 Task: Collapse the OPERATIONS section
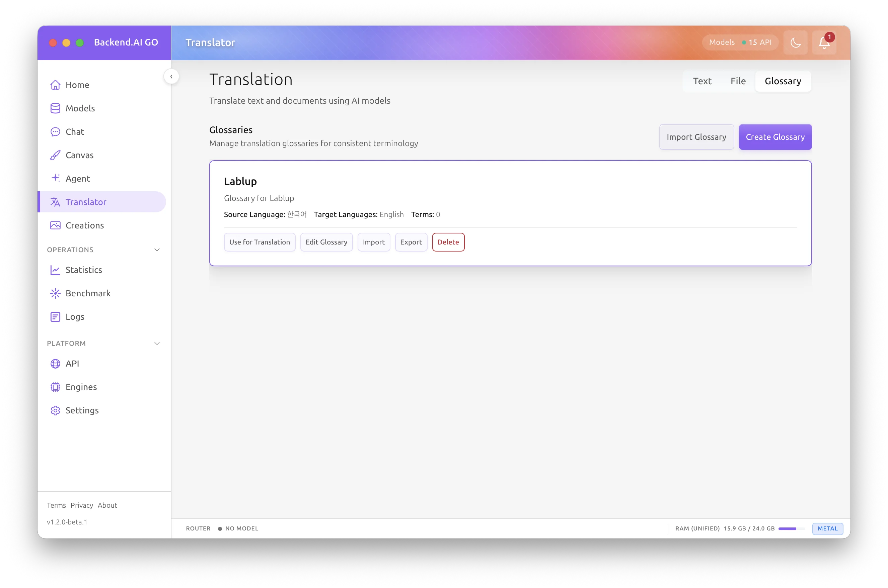[157, 250]
